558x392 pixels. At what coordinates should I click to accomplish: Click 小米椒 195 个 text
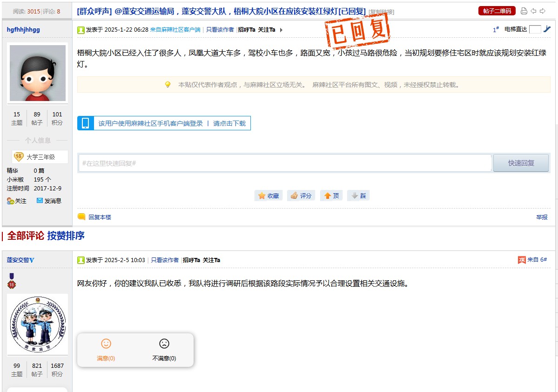tap(29, 179)
